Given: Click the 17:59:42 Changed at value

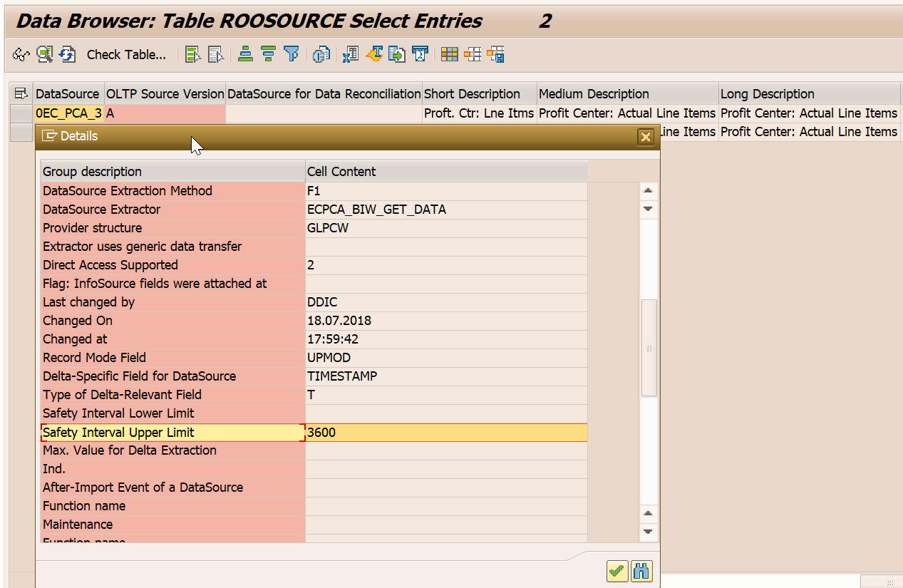Looking at the screenshot, I should tap(446, 339).
